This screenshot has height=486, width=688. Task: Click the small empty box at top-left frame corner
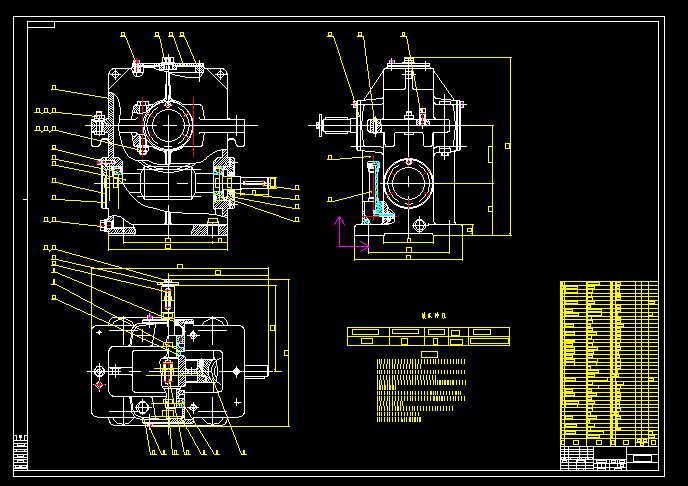pos(41,24)
